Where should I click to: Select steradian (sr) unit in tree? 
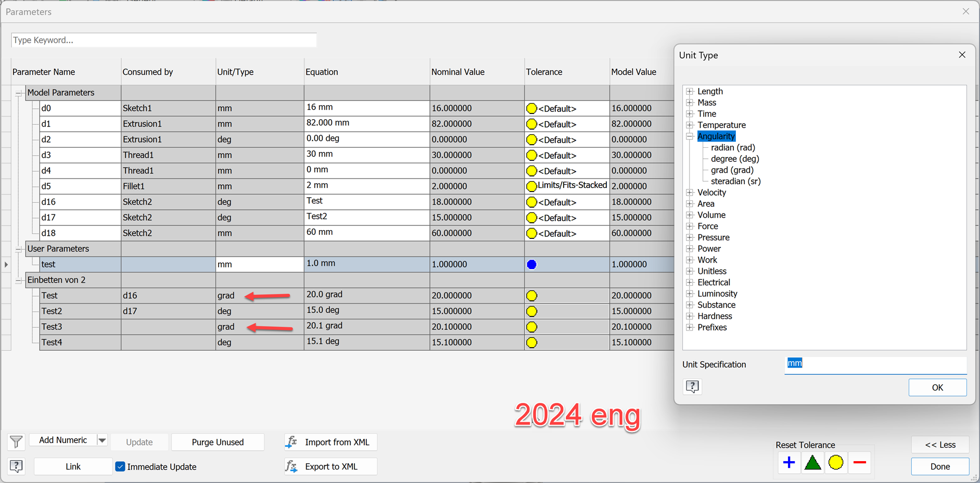point(736,181)
